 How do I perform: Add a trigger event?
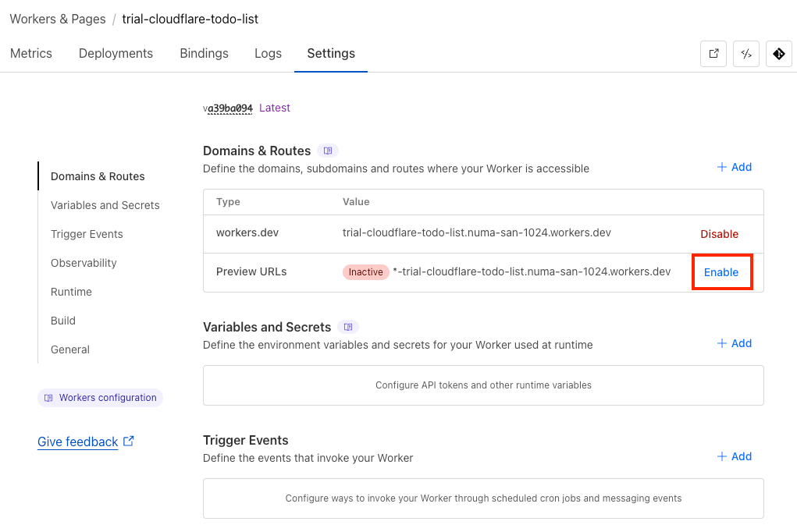point(735,456)
